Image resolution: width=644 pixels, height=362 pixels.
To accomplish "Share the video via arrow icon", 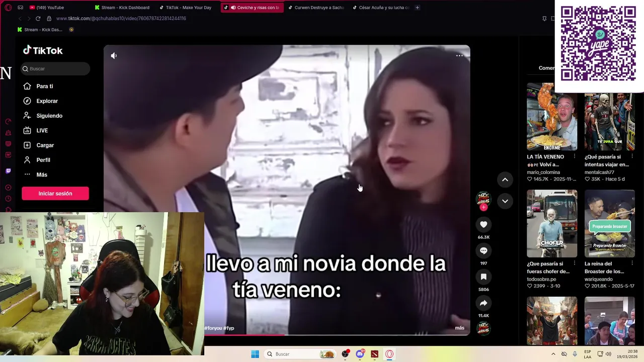I will [x=484, y=303].
